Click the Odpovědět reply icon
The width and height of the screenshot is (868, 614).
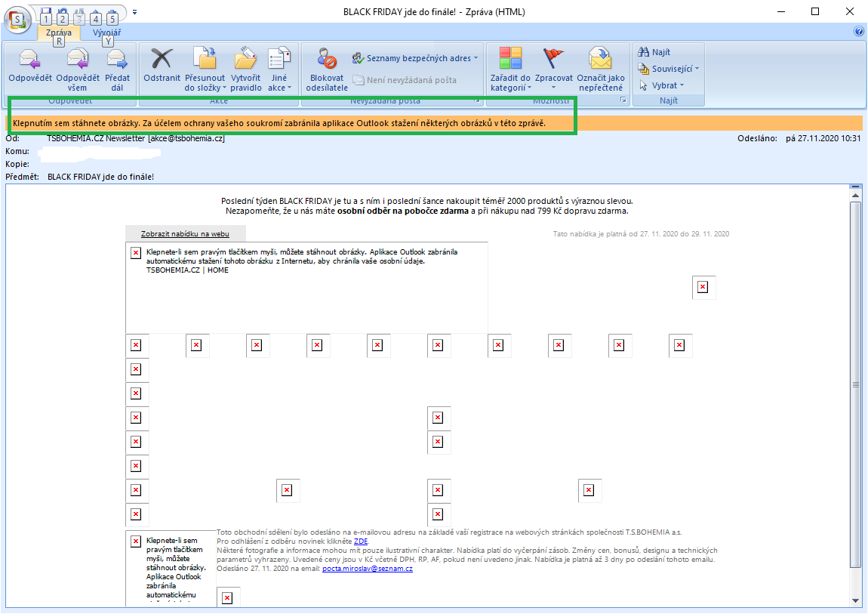[x=29, y=59]
